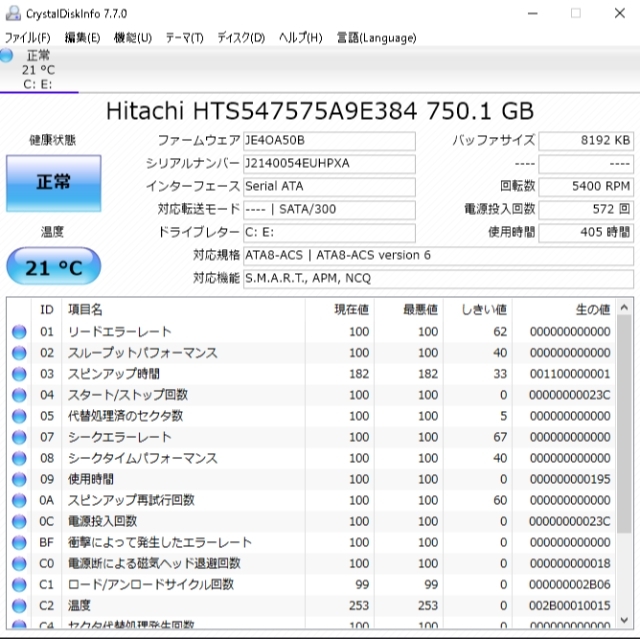Viewport: 640px width, 640px height.
Task: Click the serial number field J2140054EUHPXA
Action: 329,164
